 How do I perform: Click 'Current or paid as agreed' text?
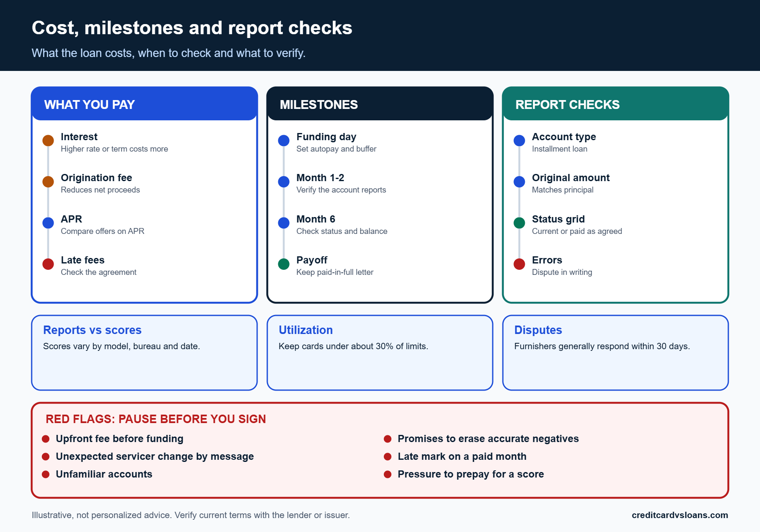point(577,231)
